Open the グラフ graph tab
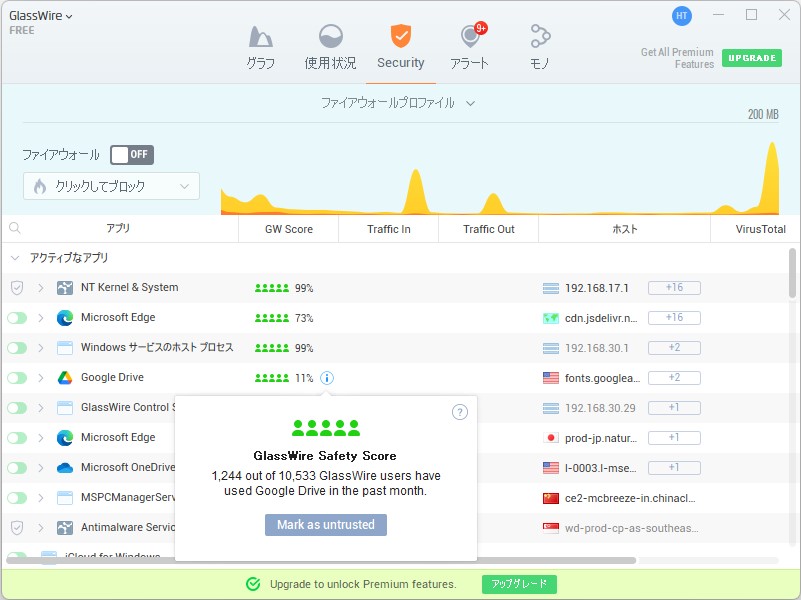Image resolution: width=801 pixels, height=600 pixels. pyautogui.click(x=261, y=48)
